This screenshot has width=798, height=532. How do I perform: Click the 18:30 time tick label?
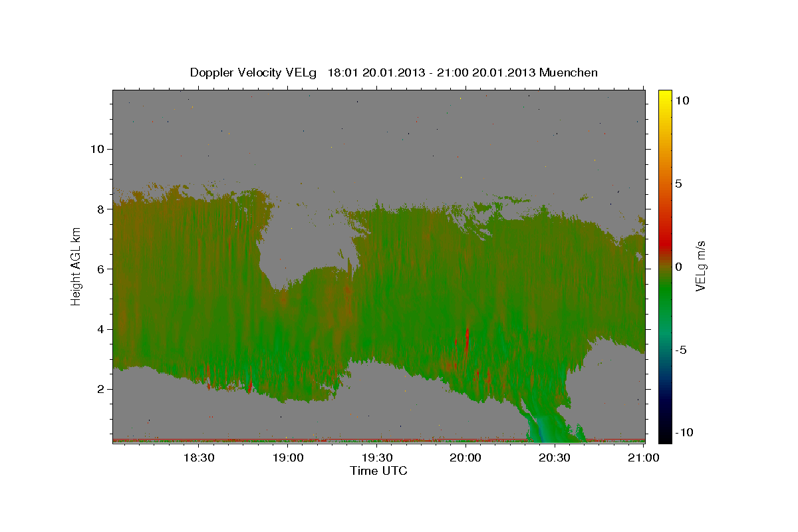coord(198,458)
